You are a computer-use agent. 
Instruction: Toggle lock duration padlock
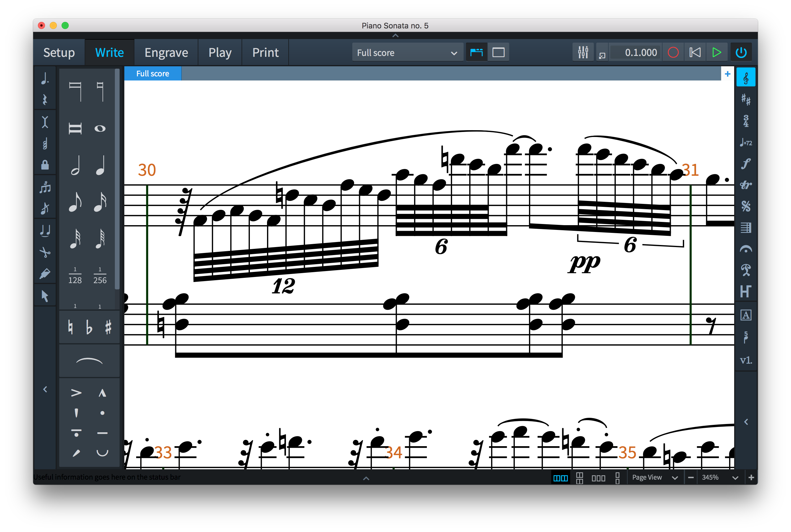45,165
